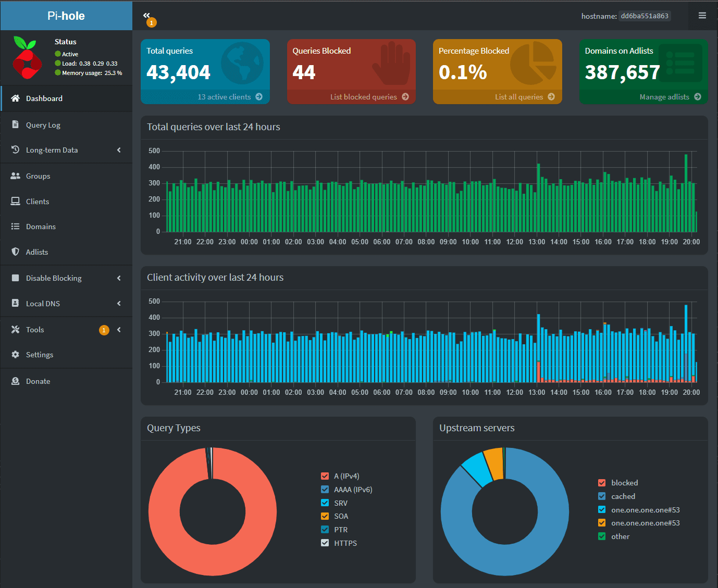This screenshot has height=588, width=718.
Task: Expand the Disable Blocking submenu arrow
Action: coord(119,278)
